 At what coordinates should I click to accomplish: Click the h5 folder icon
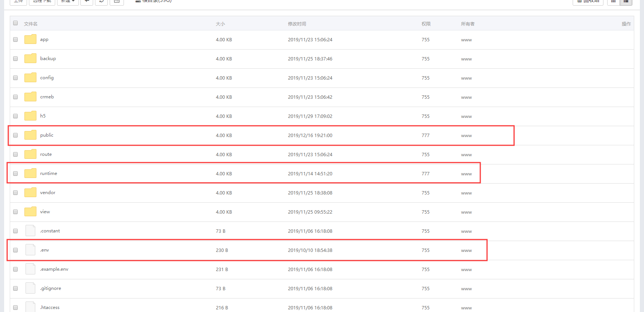[x=30, y=116]
